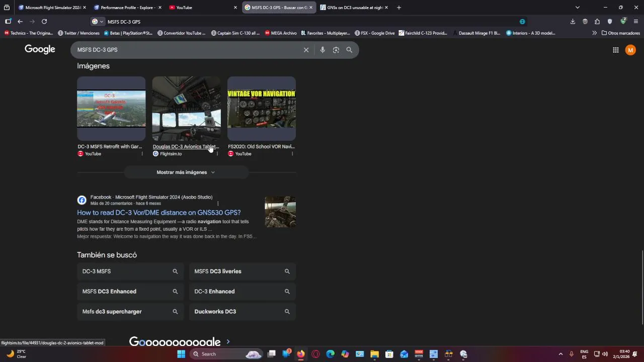Open the Google account avatar
Viewport: 644px width, 362px height.
coord(630,50)
